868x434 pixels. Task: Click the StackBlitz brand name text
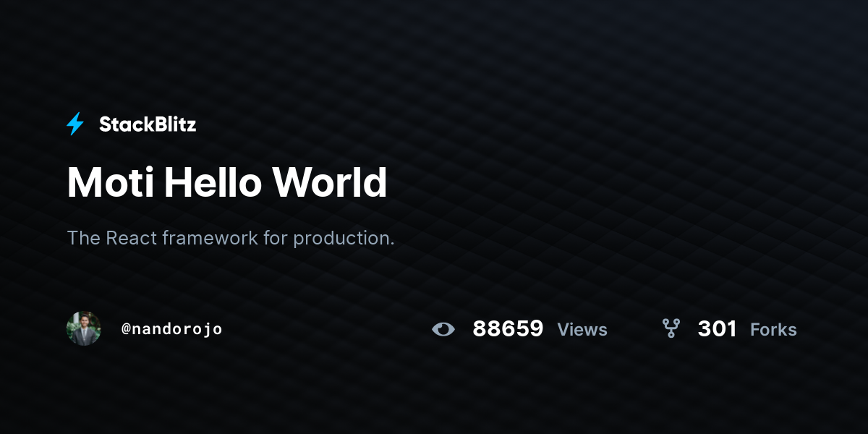(148, 124)
